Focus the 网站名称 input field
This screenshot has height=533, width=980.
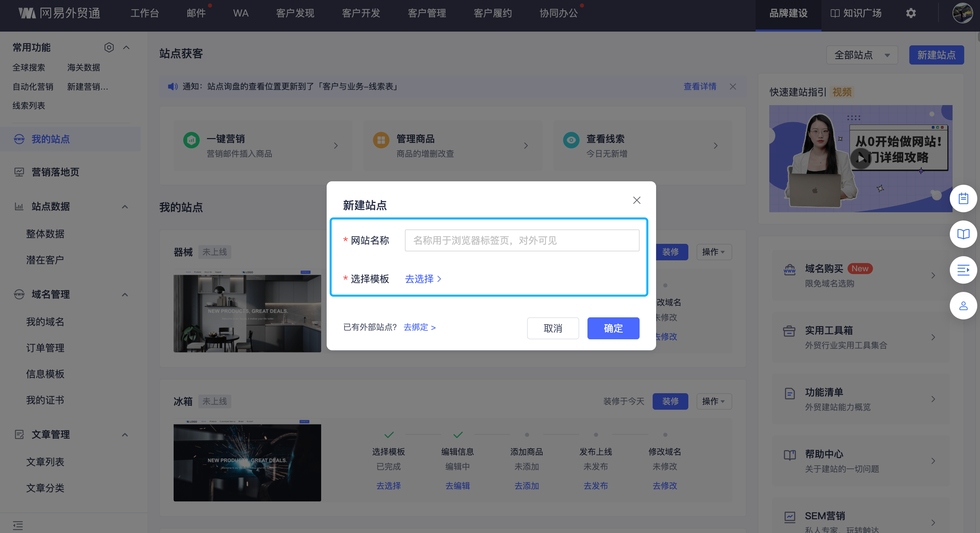(522, 241)
